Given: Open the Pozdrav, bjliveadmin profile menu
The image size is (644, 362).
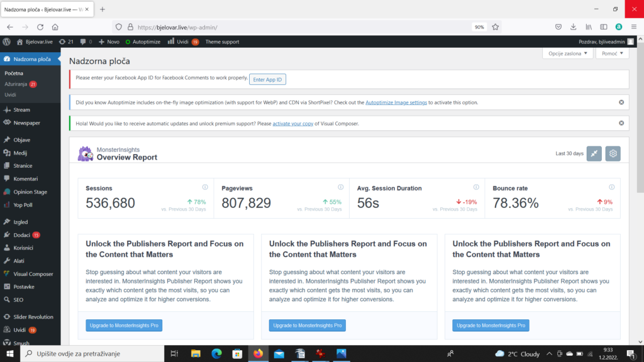Looking at the screenshot, I should pyautogui.click(x=606, y=41).
